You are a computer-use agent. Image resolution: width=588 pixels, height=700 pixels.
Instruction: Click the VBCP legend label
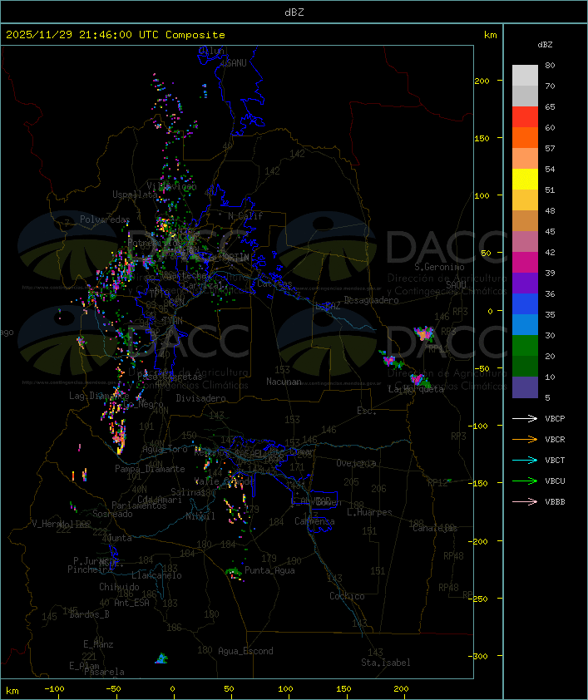tap(555, 418)
